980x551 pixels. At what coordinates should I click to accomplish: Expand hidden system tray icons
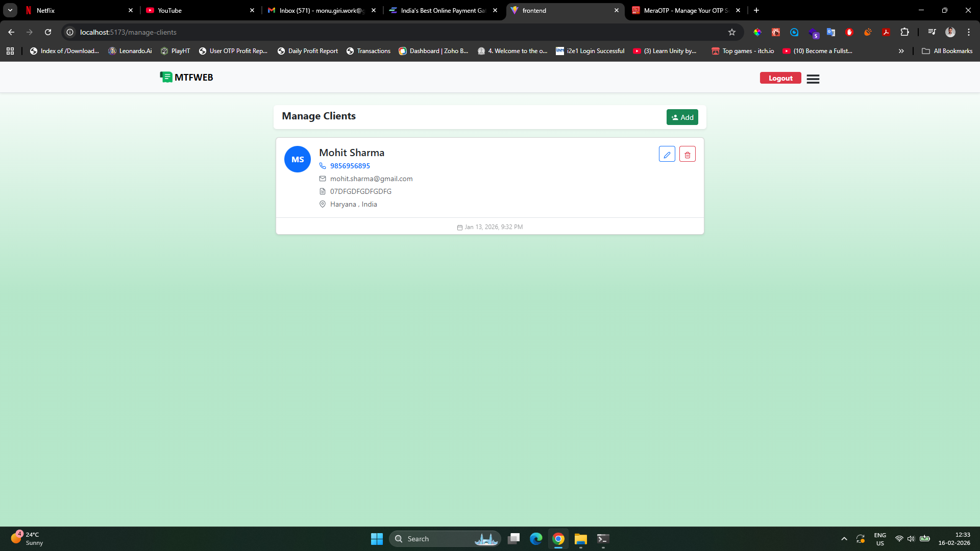tap(844, 539)
